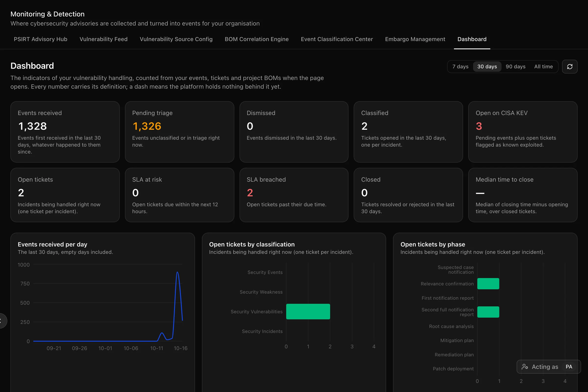
Task: Click the Second full notification report bar
Action: [488, 312]
